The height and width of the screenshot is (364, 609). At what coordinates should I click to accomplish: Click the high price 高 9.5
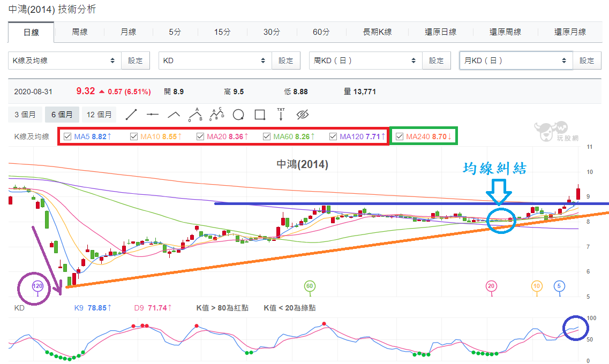pos(234,92)
